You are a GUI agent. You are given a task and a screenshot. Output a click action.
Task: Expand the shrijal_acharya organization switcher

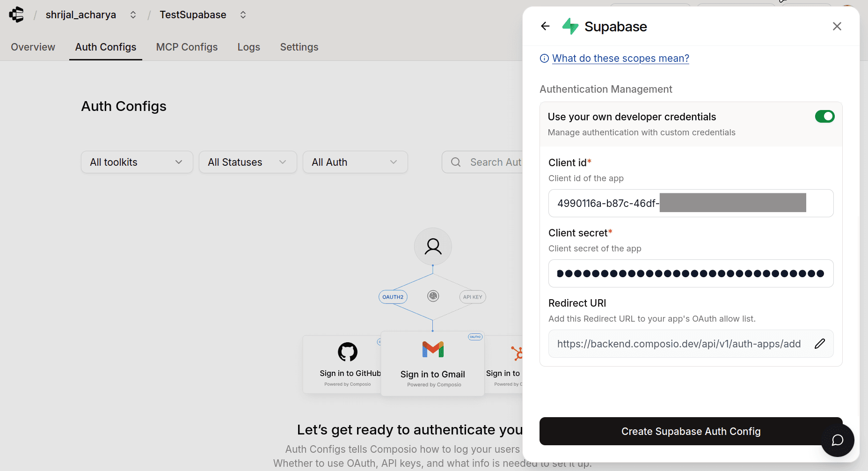pos(133,15)
